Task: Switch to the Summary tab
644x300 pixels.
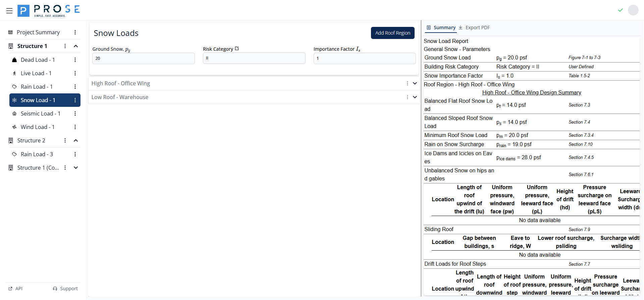Action: click(x=441, y=28)
